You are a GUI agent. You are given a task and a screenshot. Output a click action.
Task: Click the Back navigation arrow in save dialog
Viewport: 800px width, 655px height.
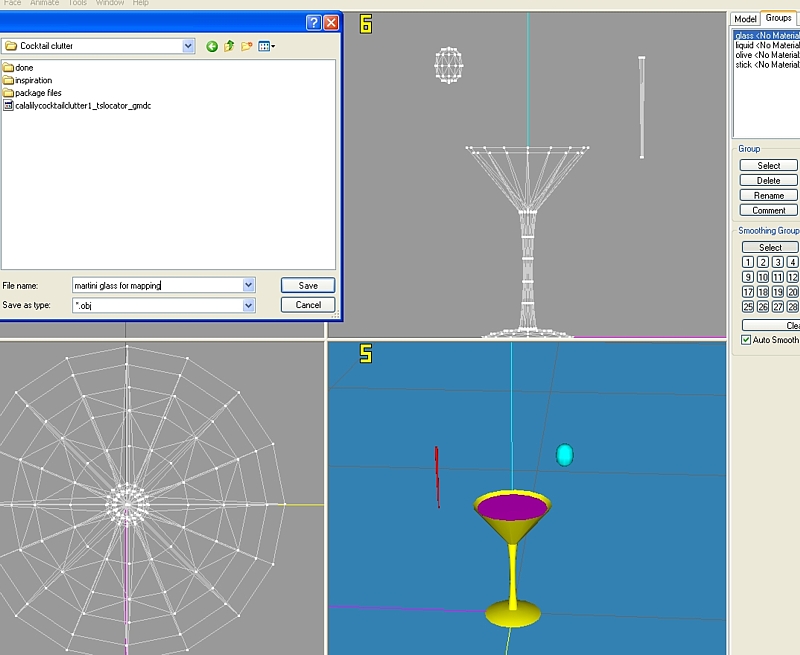[212, 46]
